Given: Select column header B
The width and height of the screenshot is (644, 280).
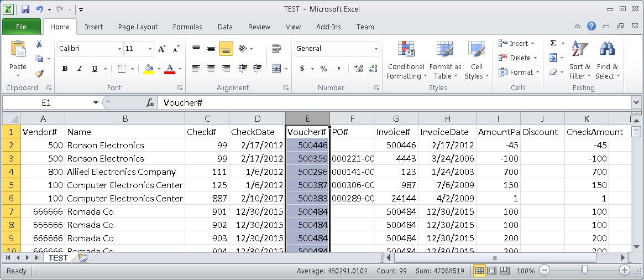Looking at the screenshot, I should [125, 118].
